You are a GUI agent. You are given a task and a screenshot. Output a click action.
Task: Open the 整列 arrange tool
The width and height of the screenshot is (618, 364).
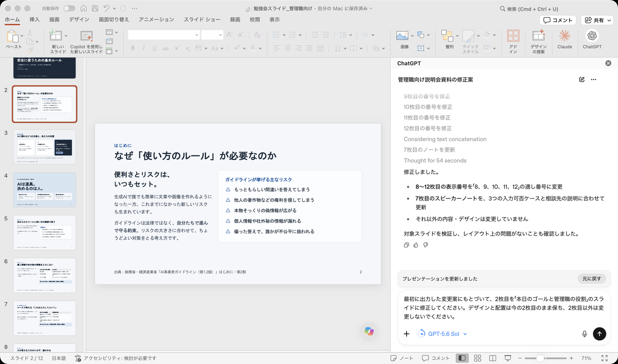(x=449, y=39)
